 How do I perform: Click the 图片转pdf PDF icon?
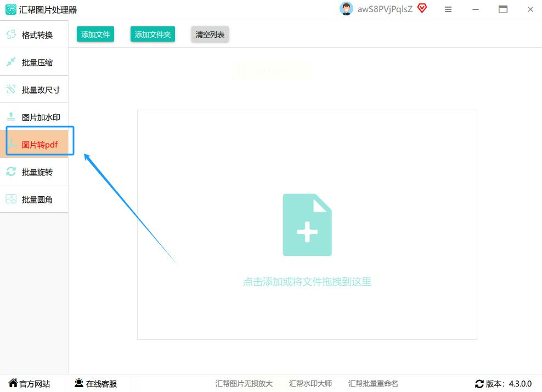pos(13,144)
